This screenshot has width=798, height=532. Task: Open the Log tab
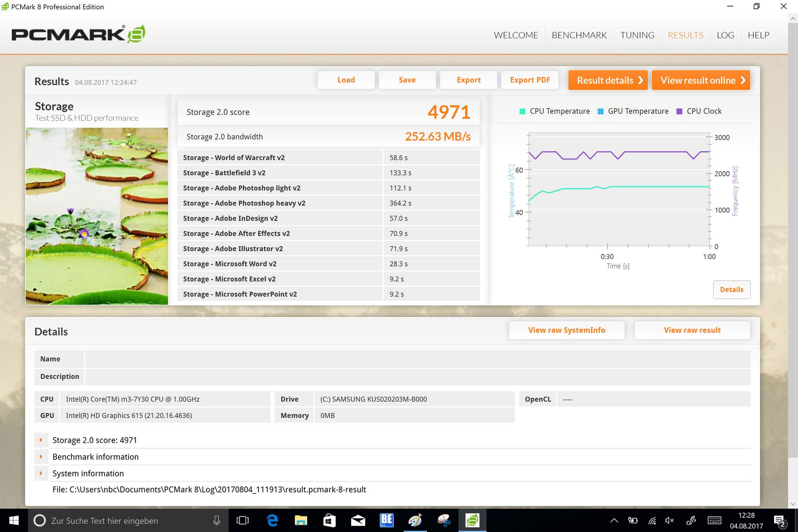pyautogui.click(x=725, y=35)
